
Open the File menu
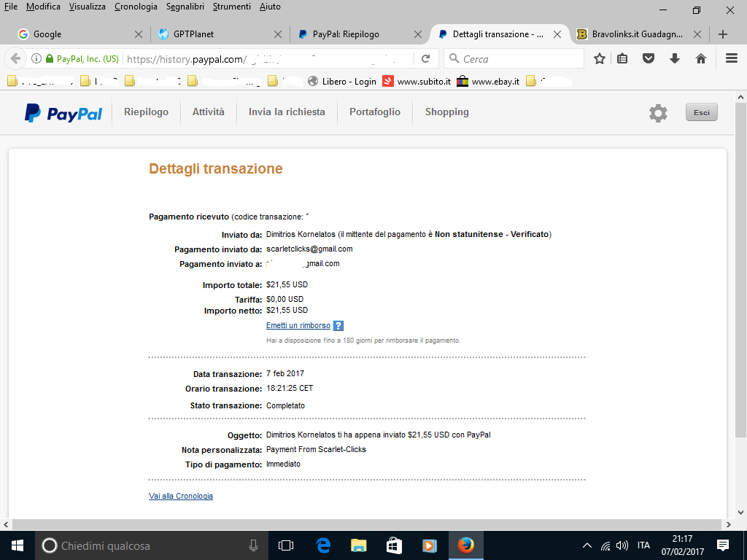click(x=10, y=7)
